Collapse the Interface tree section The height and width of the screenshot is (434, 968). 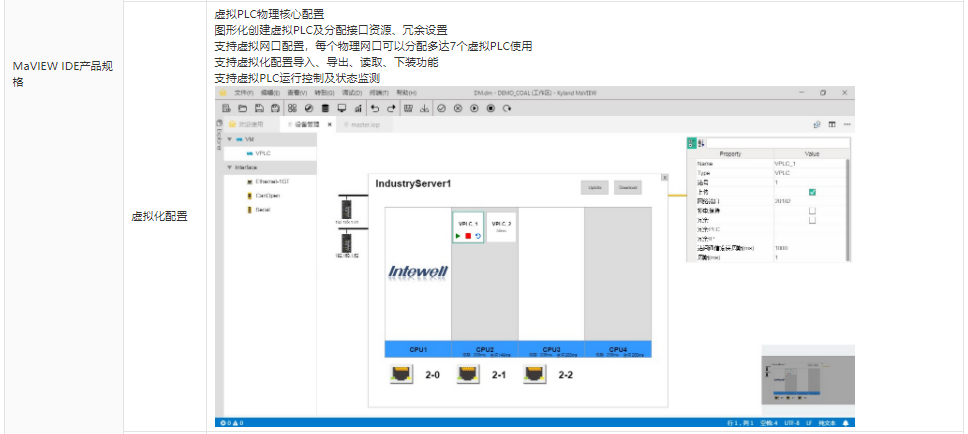tap(229, 167)
